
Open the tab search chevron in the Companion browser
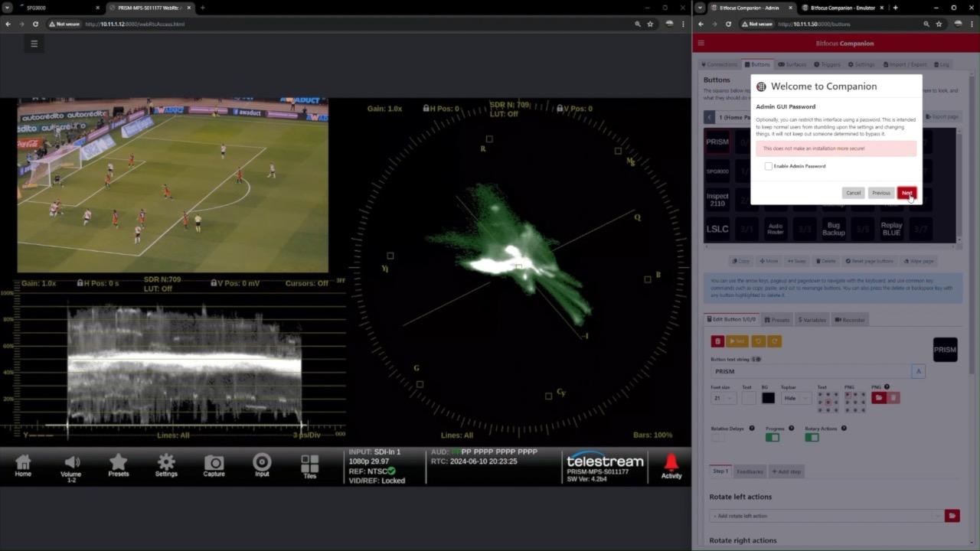coord(701,8)
